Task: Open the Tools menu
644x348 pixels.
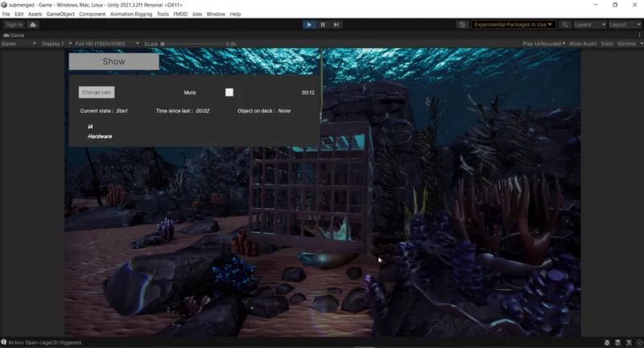Action: 163,14
